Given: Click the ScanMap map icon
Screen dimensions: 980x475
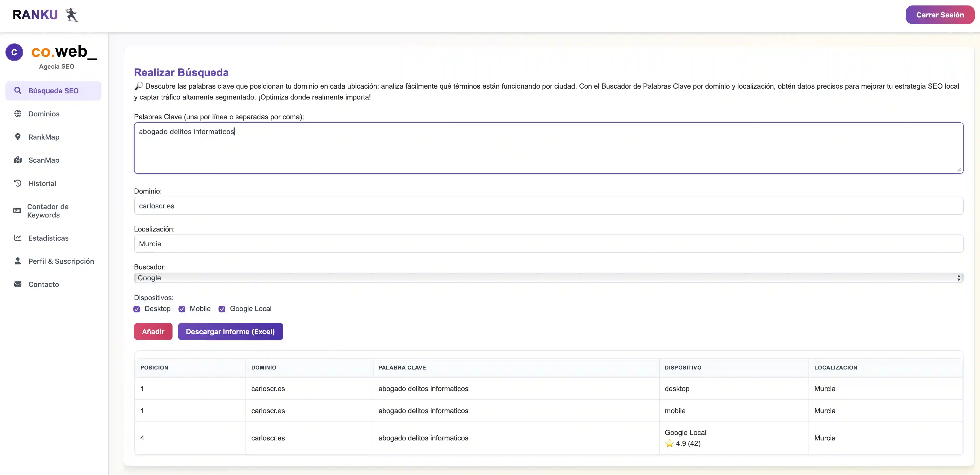Looking at the screenshot, I should [x=17, y=160].
